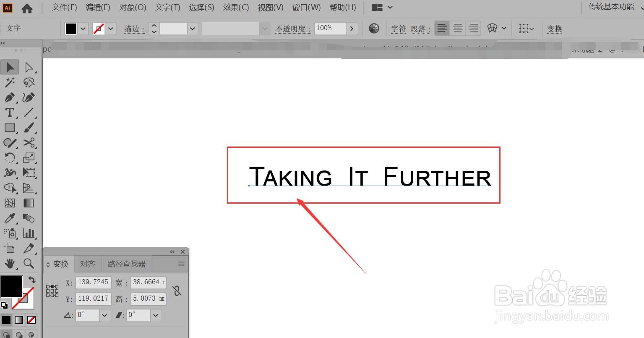Viewport: 644px width, 338px height.
Task: Open the 传统基本功能 workspace switcher
Action: (611, 7)
